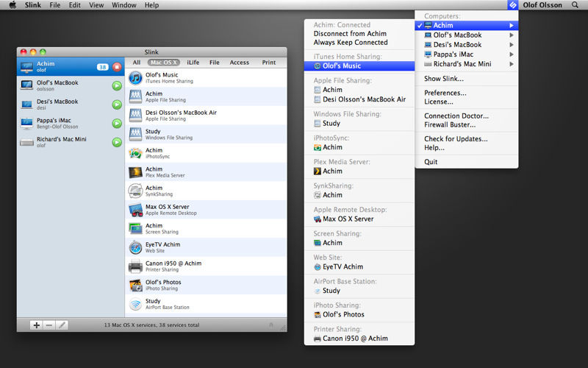Switch to the iLife filter tab
The width and height of the screenshot is (588, 368).
pos(193,63)
